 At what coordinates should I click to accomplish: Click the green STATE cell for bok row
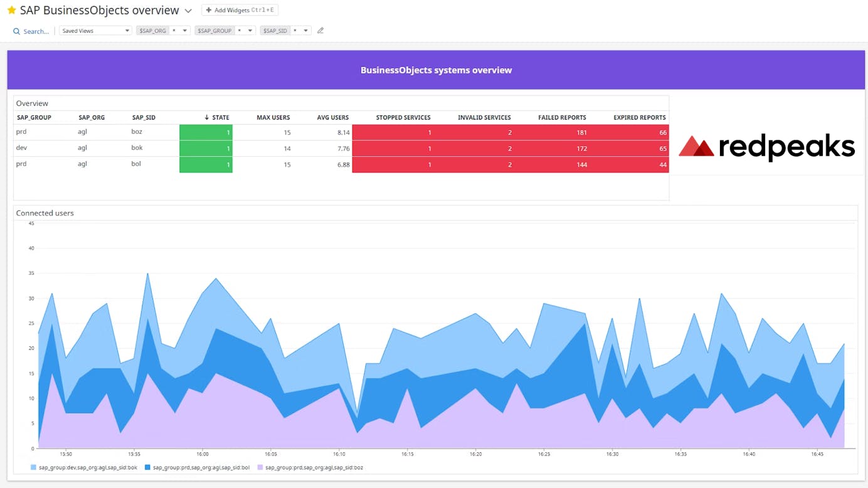[x=206, y=148]
